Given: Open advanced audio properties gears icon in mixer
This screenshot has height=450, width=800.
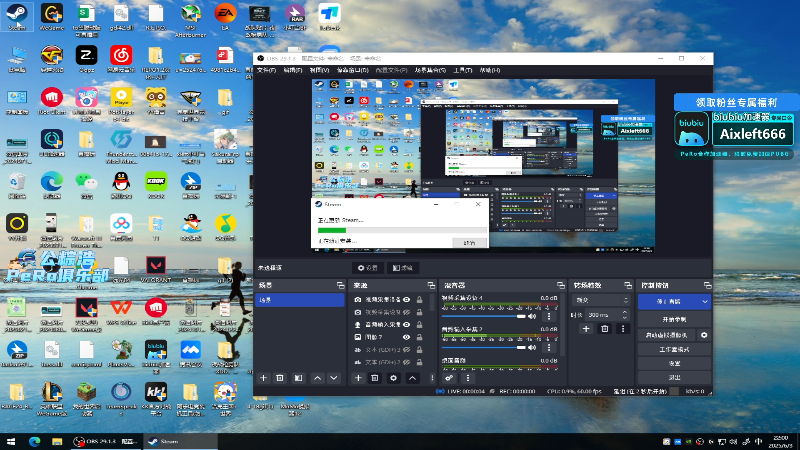Looking at the screenshot, I should click(449, 378).
